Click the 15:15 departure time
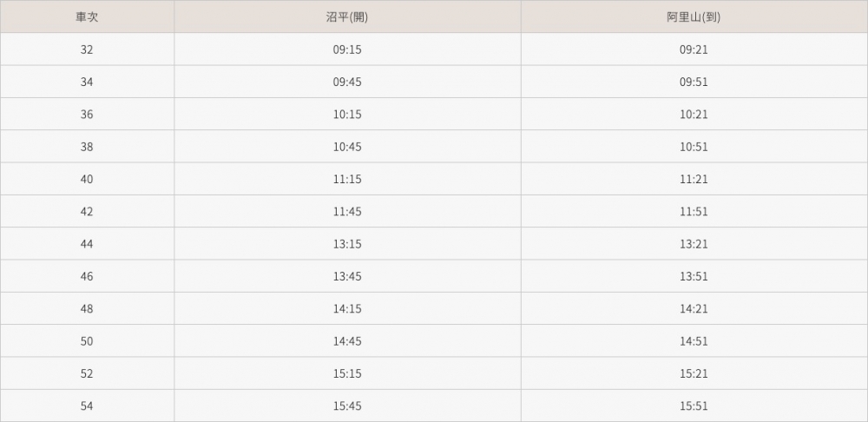Image resolution: width=868 pixels, height=422 pixels. point(347,374)
